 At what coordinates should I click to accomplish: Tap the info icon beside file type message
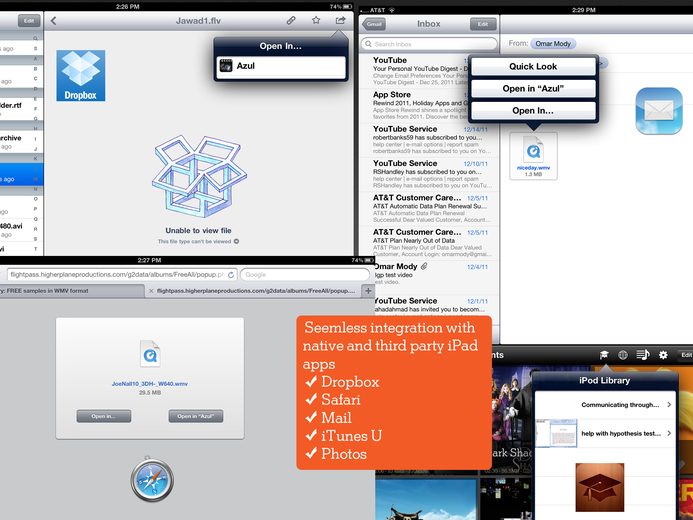point(236,241)
